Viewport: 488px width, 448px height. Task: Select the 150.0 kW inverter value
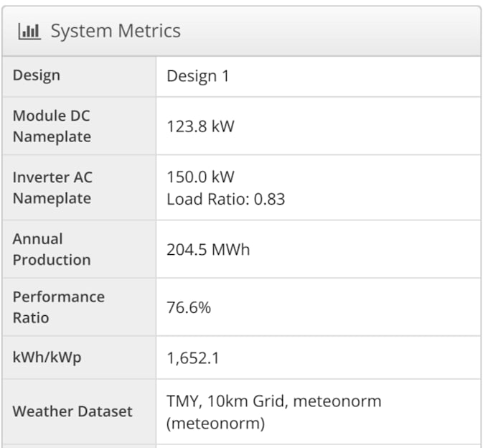point(200,177)
